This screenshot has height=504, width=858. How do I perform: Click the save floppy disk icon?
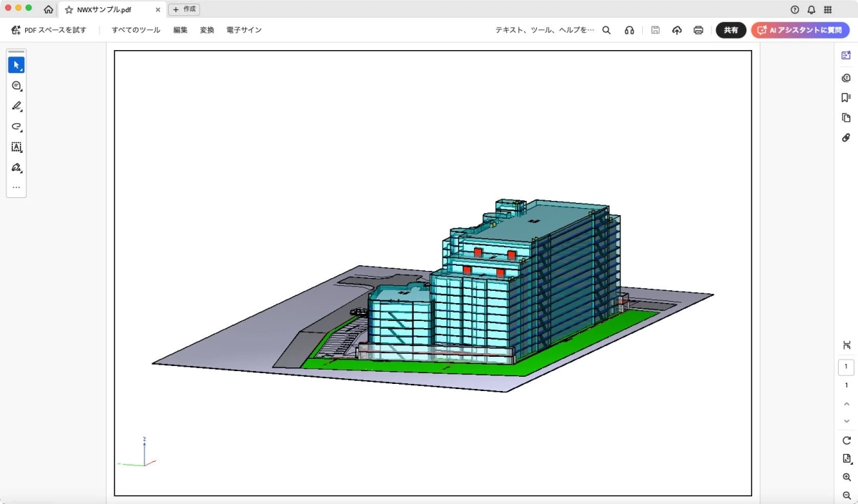click(x=655, y=30)
